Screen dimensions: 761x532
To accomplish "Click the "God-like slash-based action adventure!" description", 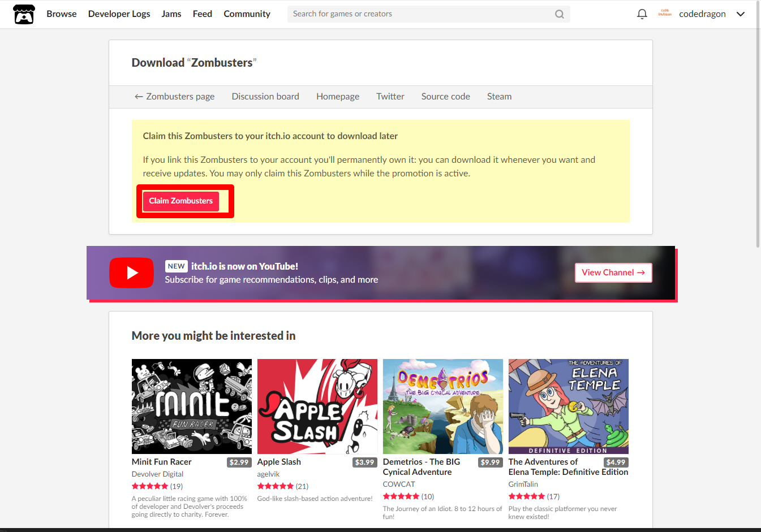I will click(x=315, y=499).
